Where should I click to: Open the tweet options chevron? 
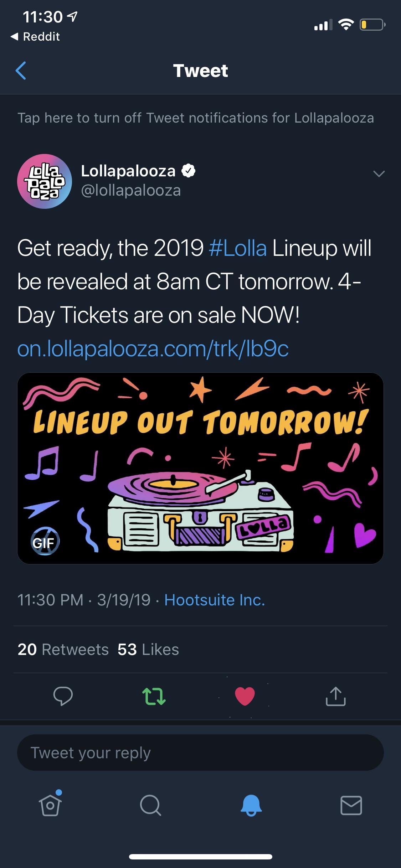(x=379, y=174)
